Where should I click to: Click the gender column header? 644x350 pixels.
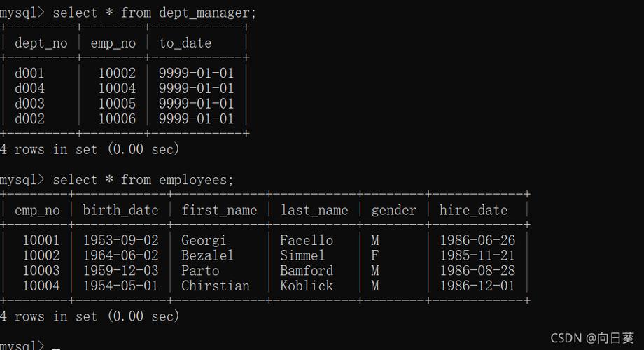point(393,210)
